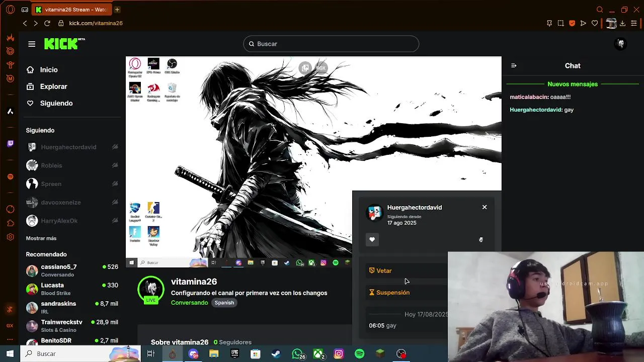
Task: Open the Kick hamburger menu
Action: (32, 44)
